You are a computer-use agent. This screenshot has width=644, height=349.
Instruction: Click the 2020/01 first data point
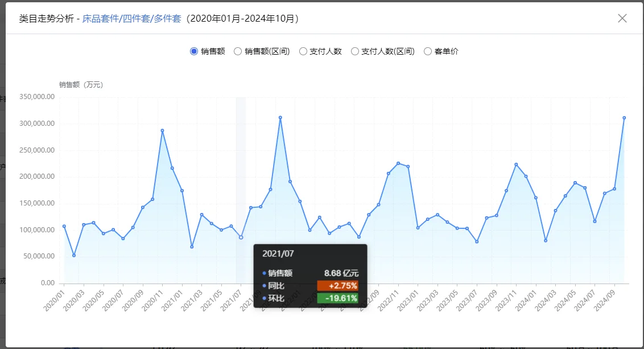coord(64,226)
